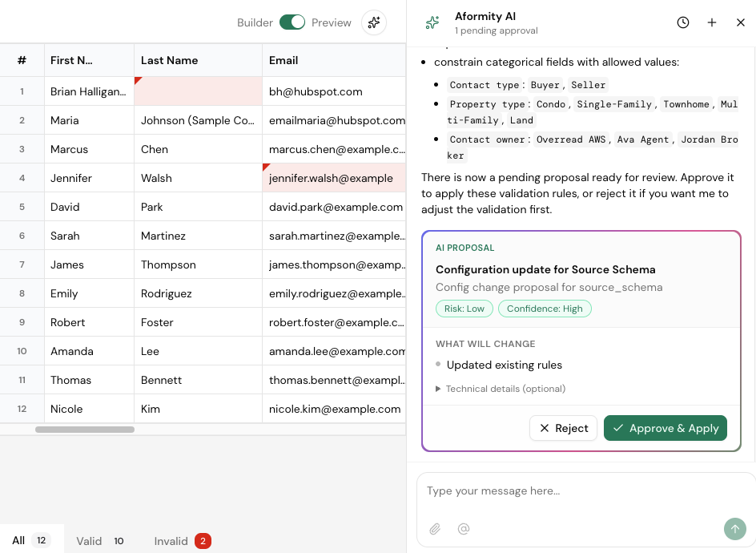The height and width of the screenshot is (553, 756).
Task: Select the Chen last name cell
Action: [x=198, y=149]
